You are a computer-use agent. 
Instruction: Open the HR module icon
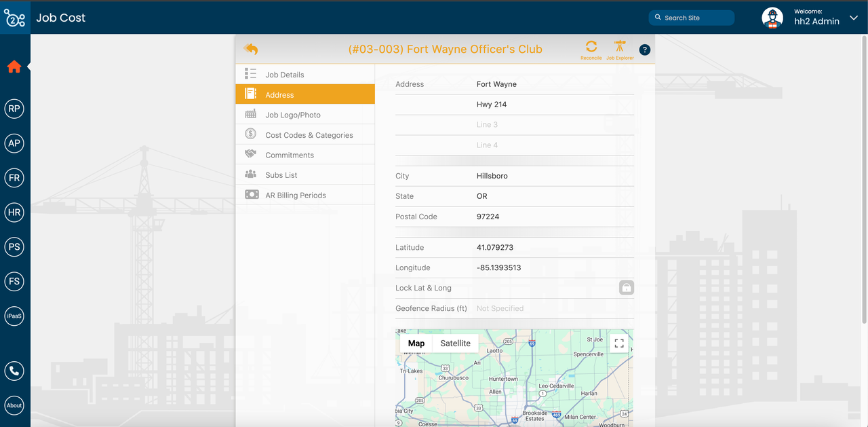click(x=14, y=212)
